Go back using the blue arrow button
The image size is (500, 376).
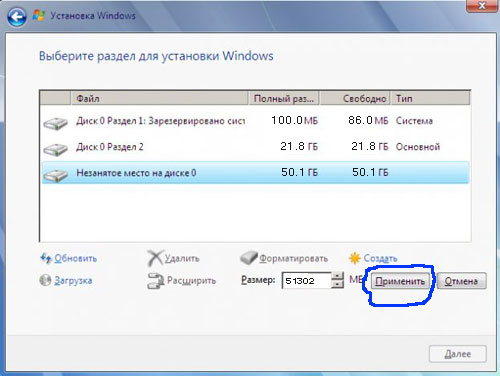[17, 16]
